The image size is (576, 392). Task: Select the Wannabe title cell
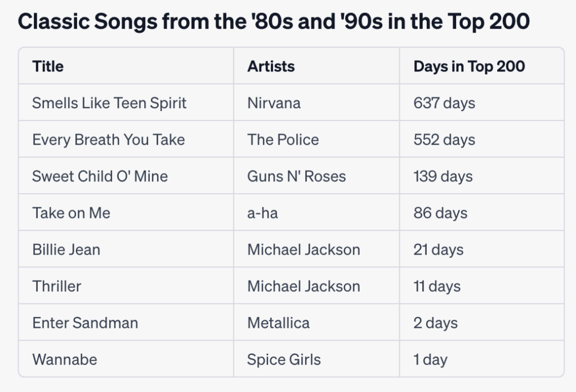coord(64,359)
